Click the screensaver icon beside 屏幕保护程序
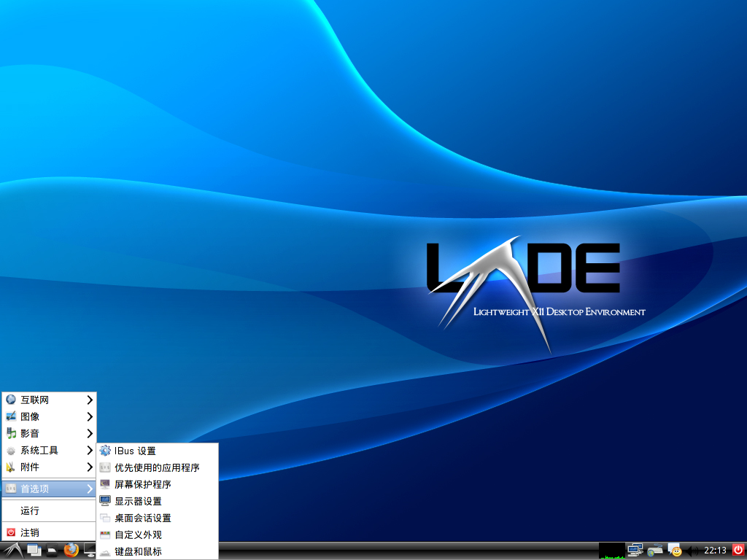747x560 pixels. tap(105, 484)
